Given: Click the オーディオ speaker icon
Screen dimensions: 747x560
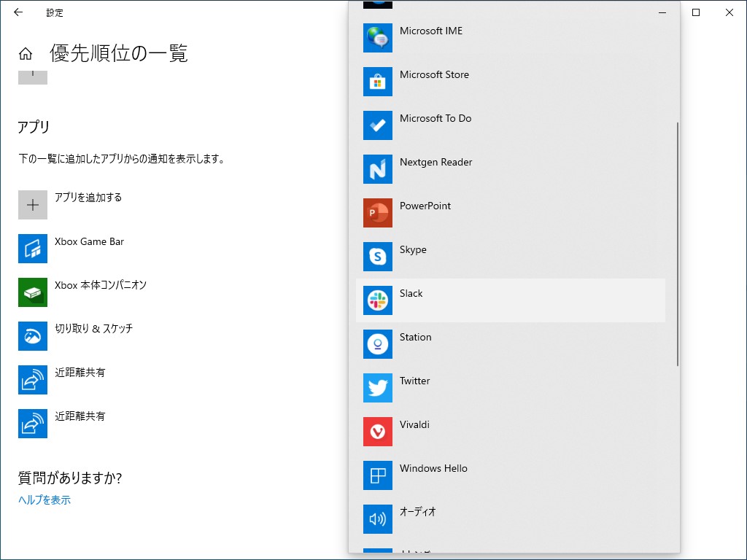Looking at the screenshot, I should pyautogui.click(x=377, y=519).
